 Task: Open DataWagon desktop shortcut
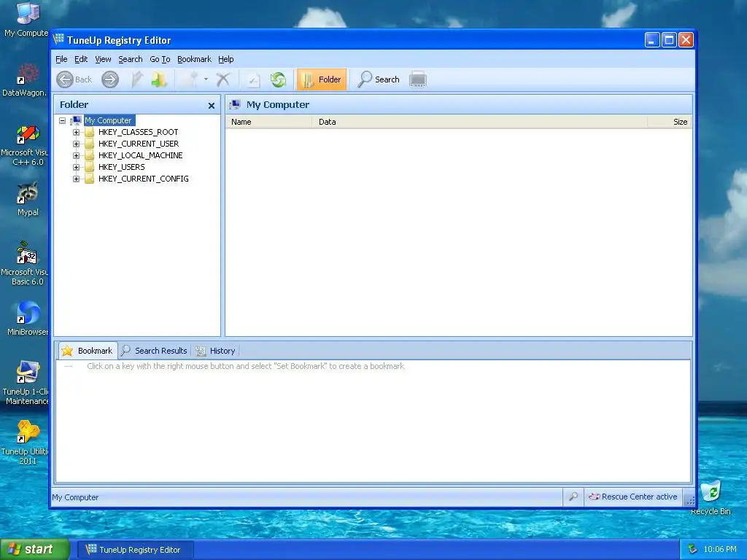pos(26,79)
